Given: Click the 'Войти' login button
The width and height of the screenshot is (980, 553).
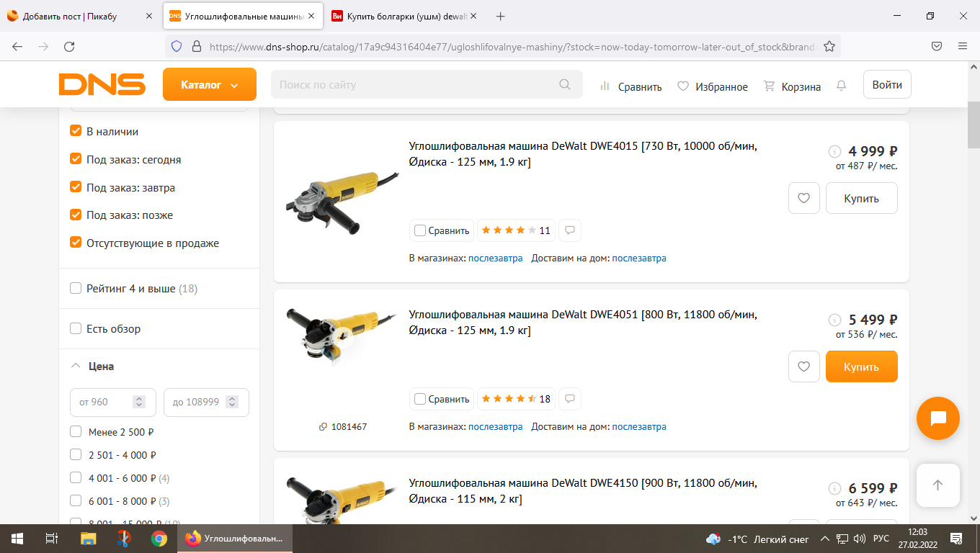Looking at the screenshot, I should coord(887,84).
